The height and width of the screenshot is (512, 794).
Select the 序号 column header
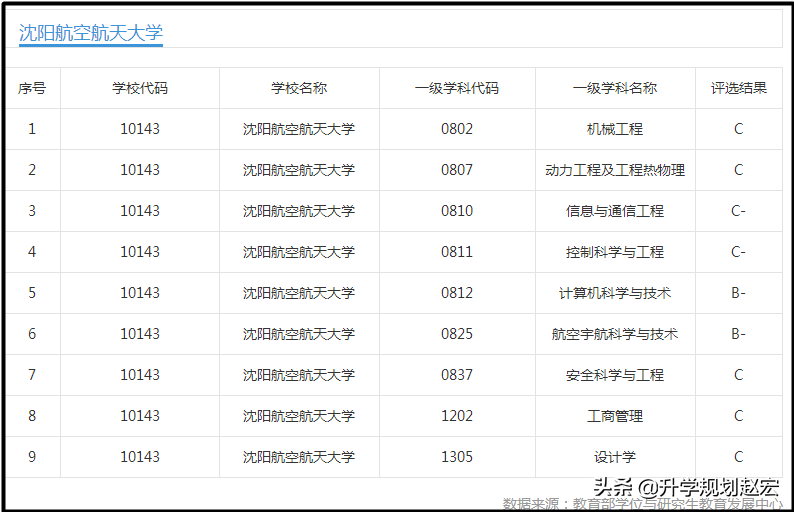32,88
